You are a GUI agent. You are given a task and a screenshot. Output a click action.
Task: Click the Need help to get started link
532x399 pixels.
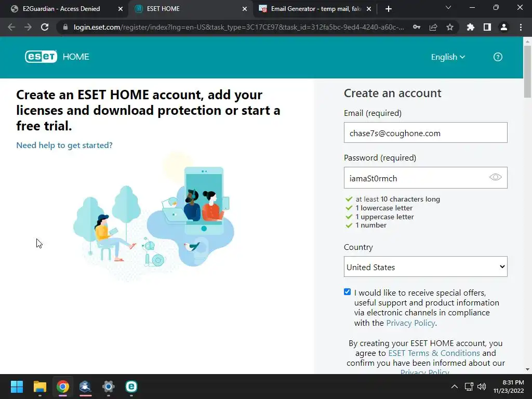click(x=64, y=145)
